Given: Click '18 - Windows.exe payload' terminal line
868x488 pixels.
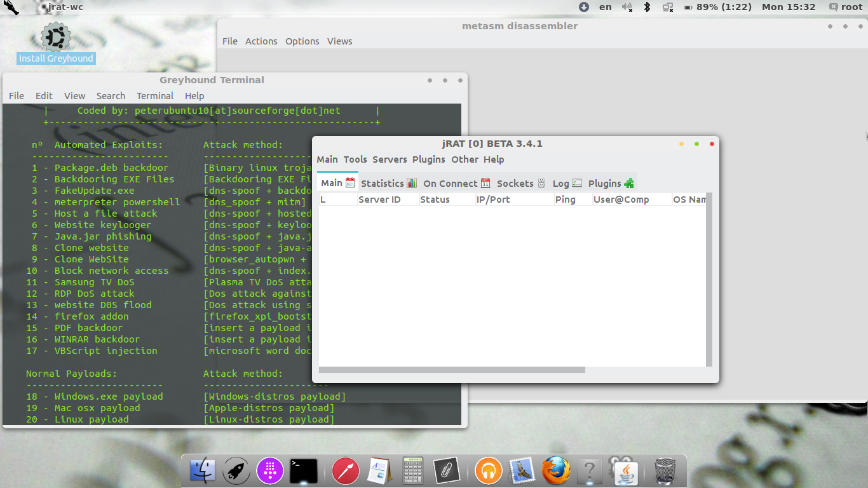Looking at the screenshot, I should (95, 396).
